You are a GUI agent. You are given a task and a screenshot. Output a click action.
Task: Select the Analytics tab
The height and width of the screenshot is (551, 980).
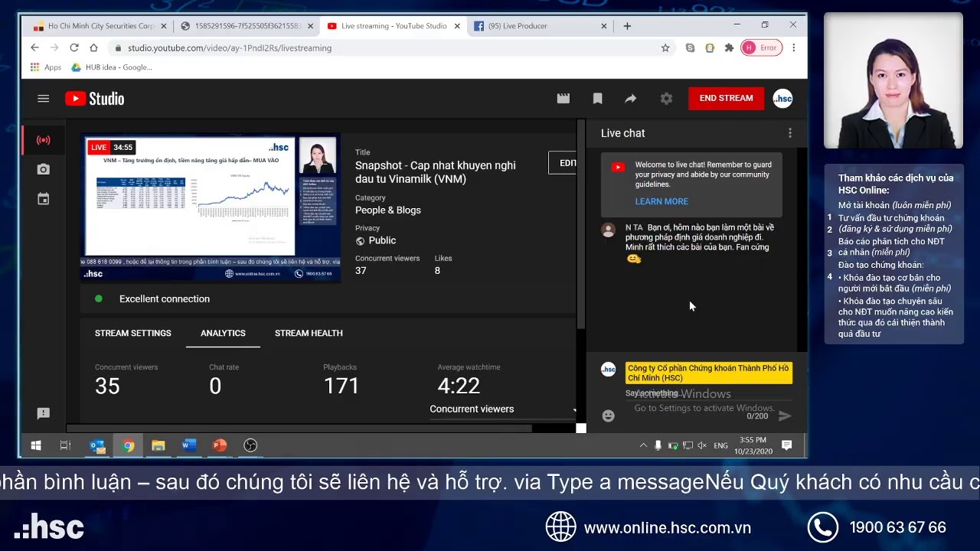click(223, 333)
